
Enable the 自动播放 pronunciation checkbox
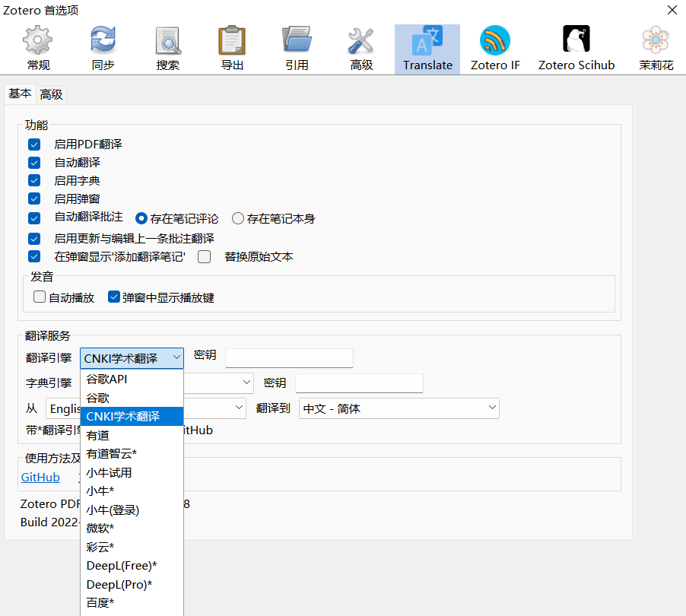click(40, 297)
